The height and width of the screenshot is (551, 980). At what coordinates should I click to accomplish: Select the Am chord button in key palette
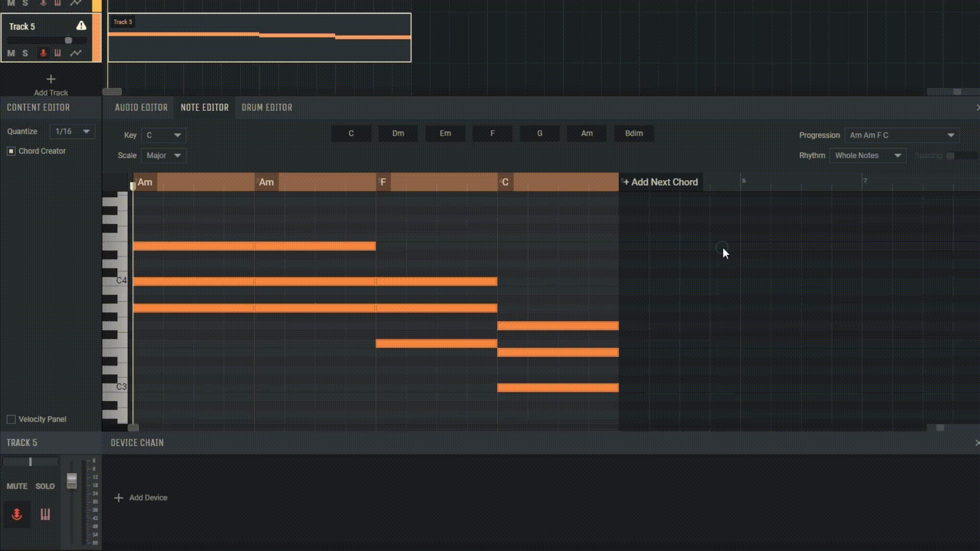click(x=586, y=133)
